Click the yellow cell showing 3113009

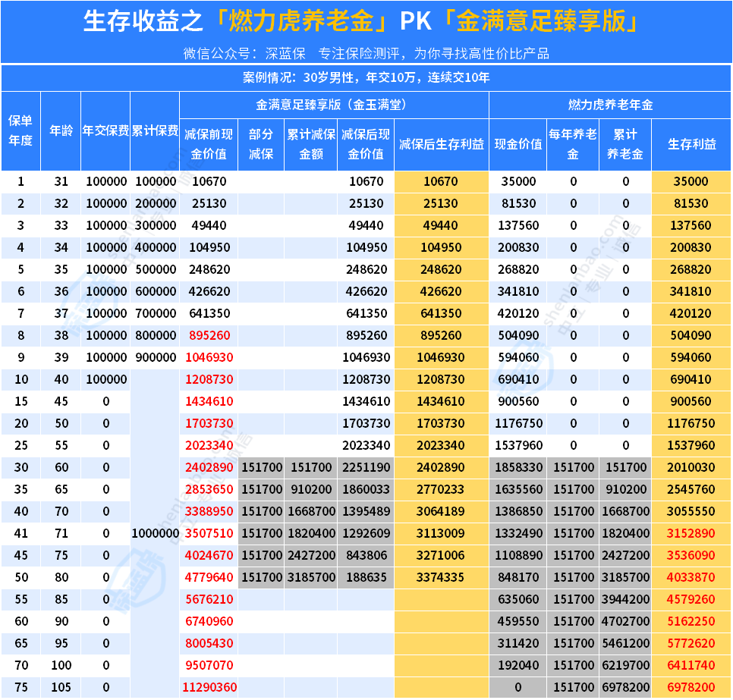[x=440, y=533]
